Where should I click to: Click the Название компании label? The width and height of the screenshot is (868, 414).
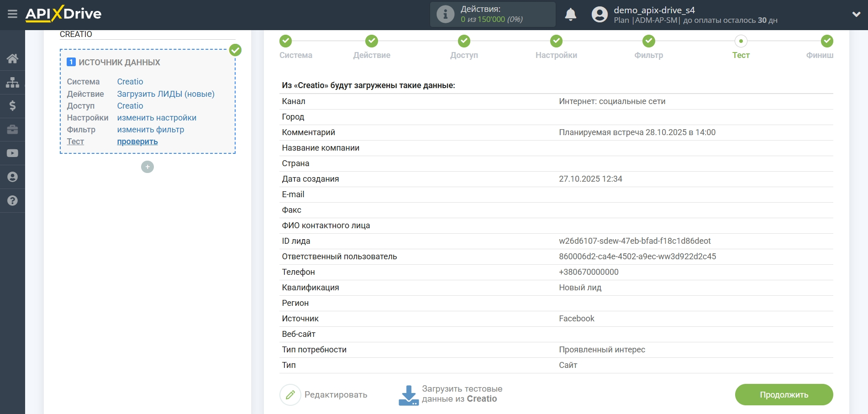[x=321, y=148]
